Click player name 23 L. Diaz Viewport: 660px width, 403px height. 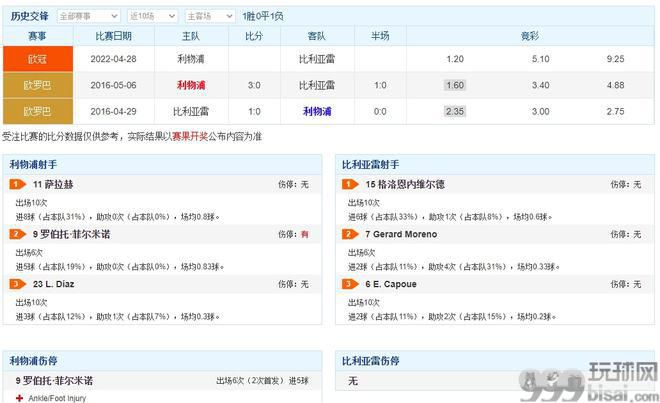[53, 284]
